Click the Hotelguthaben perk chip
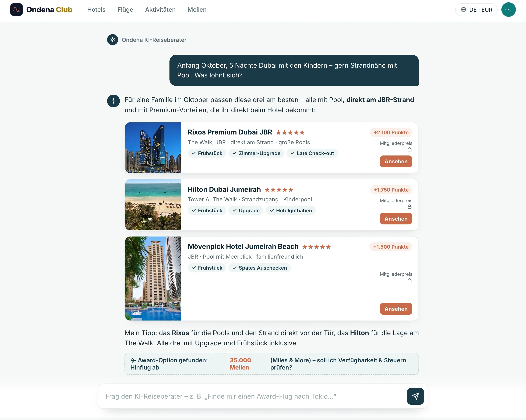 click(291, 211)
